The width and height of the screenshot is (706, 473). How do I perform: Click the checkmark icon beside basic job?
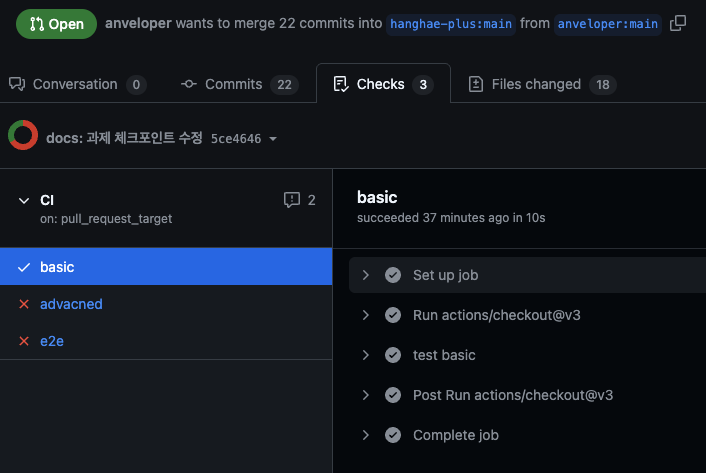click(x=24, y=267)
